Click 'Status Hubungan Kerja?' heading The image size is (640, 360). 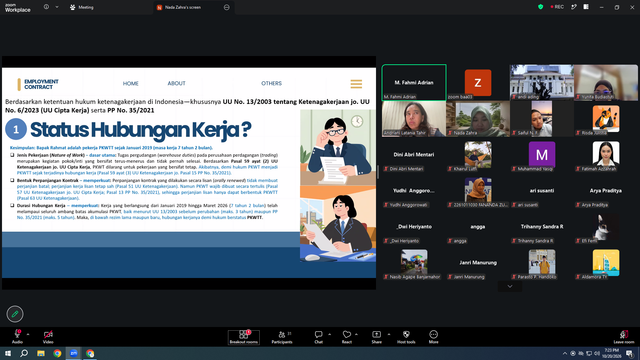click(x=141, y=129)
